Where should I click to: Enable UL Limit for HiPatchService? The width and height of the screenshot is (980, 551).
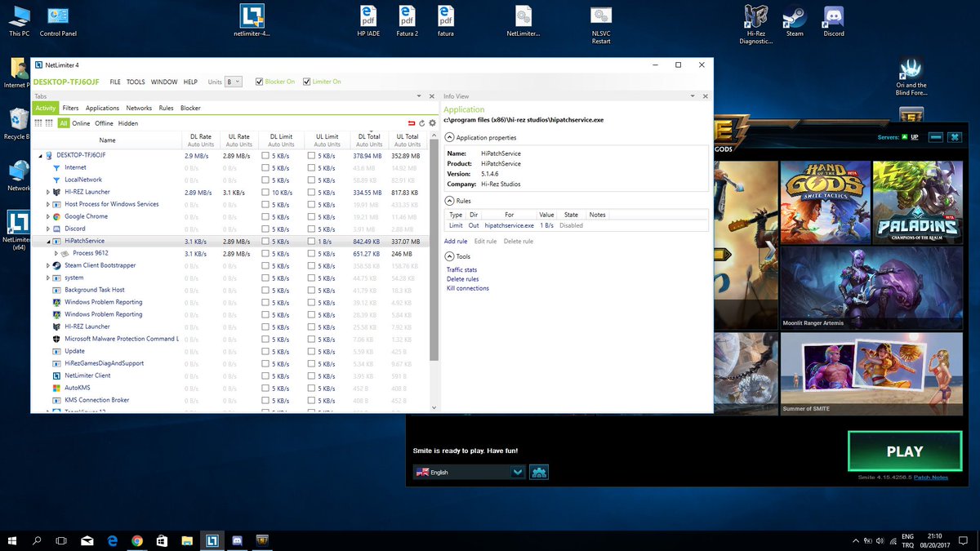(x=312, y=241)
